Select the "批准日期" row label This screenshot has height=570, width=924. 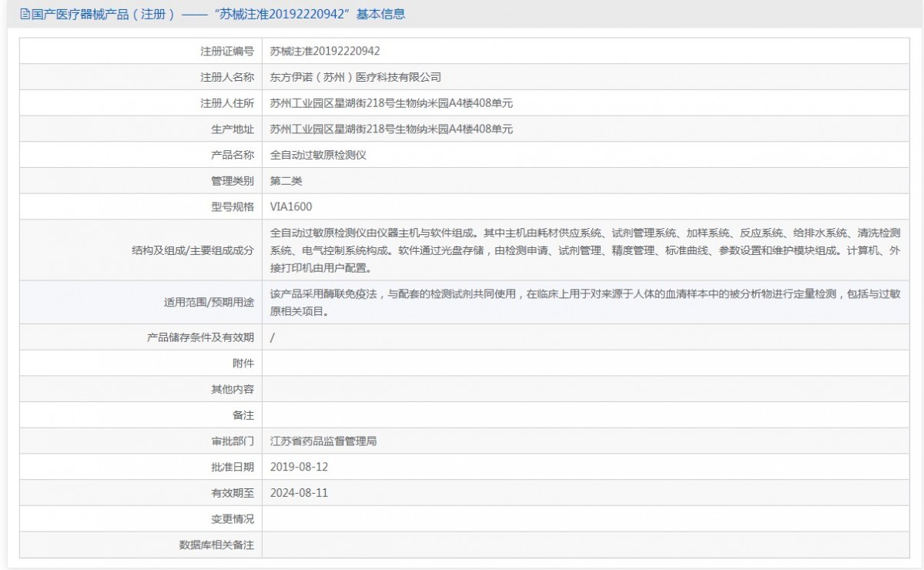pyautogui.click(x=233, y=467)
